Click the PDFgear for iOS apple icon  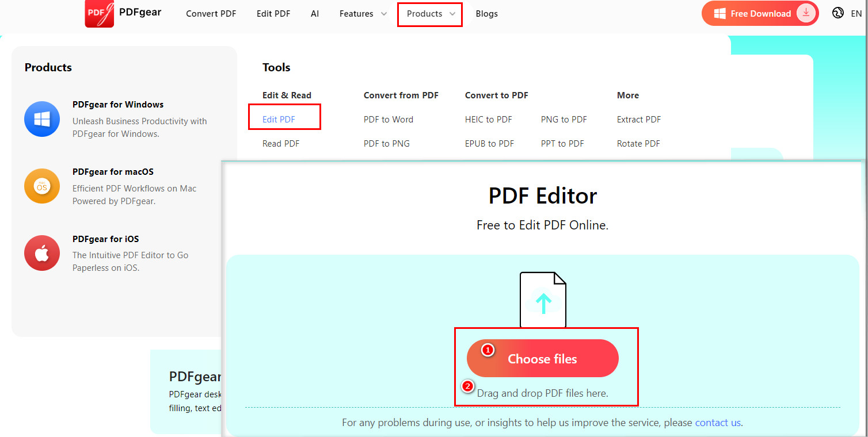42,253
